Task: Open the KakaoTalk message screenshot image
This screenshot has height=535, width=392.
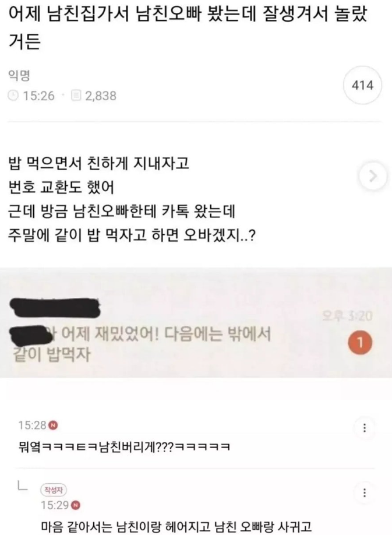Action: pos(196,322)
